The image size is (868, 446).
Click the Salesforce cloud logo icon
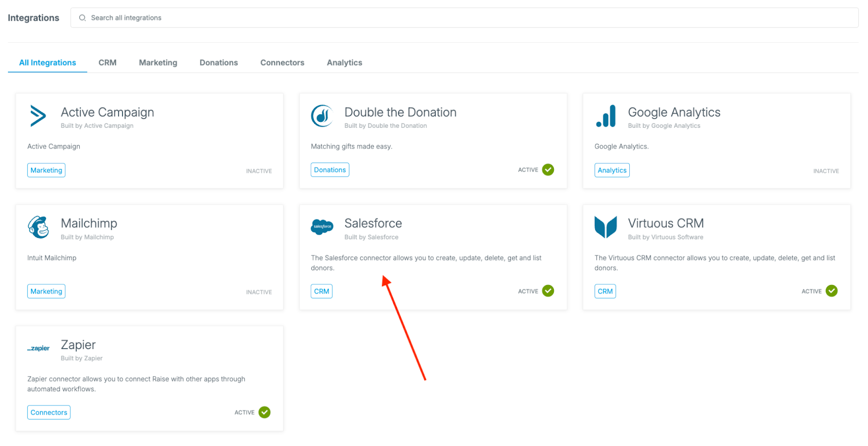click(322, 227)
